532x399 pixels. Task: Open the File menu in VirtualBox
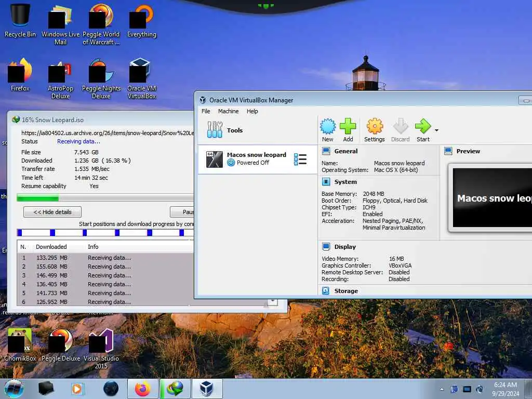tap(206, 111)
